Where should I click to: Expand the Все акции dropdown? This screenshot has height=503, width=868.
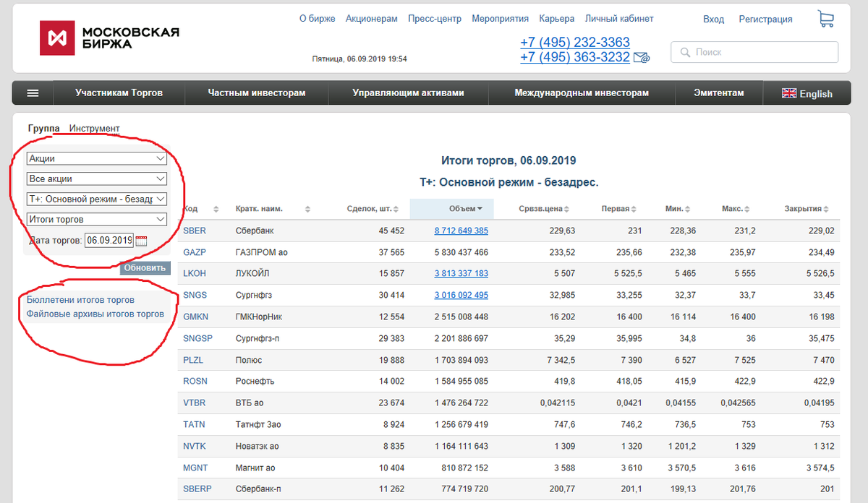point(96,179)
